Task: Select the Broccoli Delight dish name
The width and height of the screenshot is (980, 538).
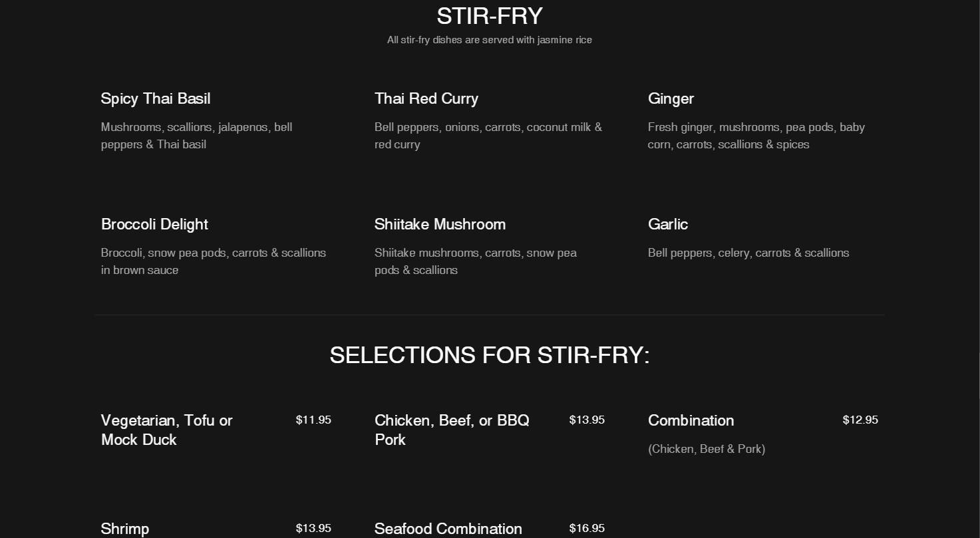Action: [154, 224]
